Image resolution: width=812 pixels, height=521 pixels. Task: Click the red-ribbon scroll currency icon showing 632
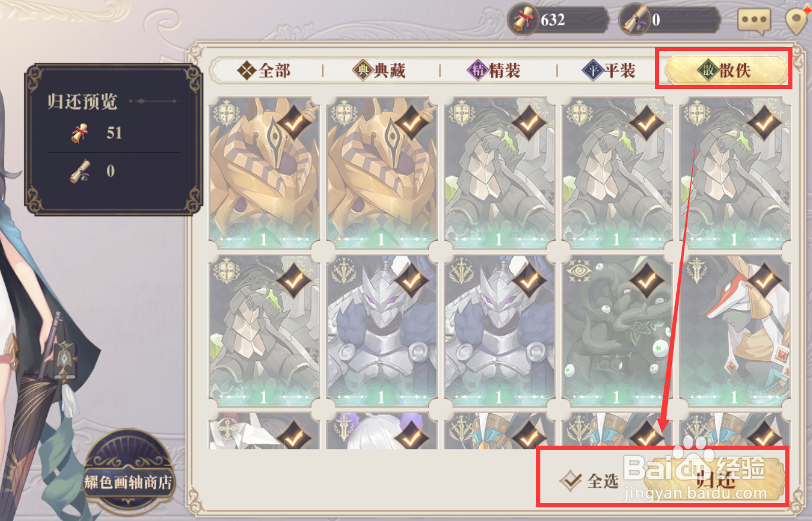(x=523, y=21)
